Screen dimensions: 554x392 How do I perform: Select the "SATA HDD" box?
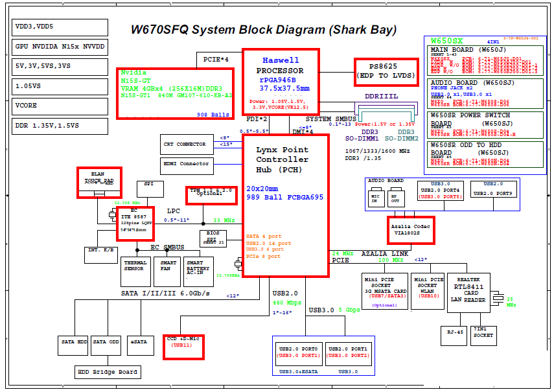[x=73, y=345]
